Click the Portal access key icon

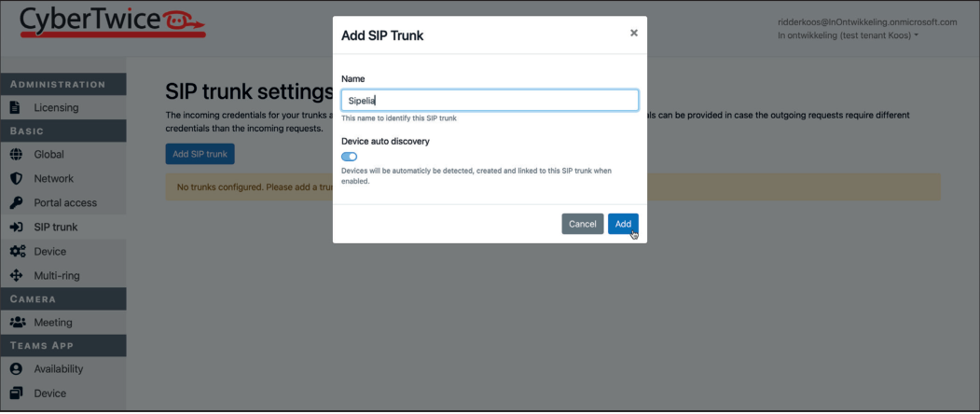[x=16, y=202]
